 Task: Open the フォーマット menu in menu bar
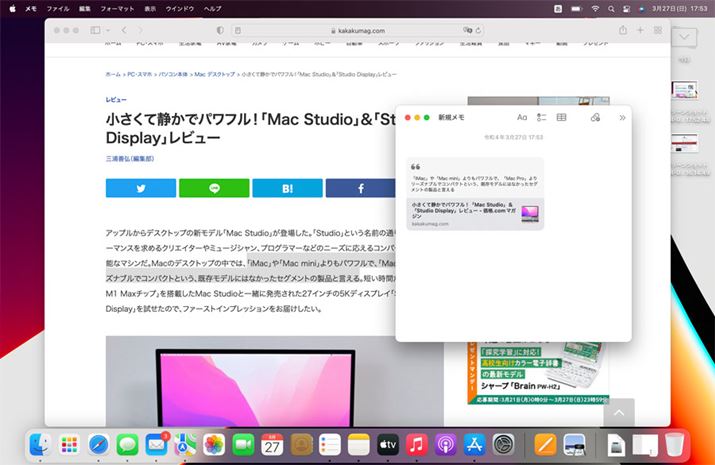click(117, 8)
